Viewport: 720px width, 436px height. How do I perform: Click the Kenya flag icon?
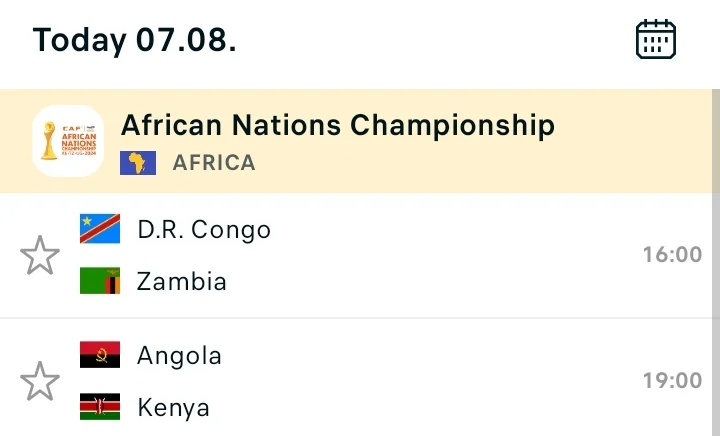[x=100, y=407]
